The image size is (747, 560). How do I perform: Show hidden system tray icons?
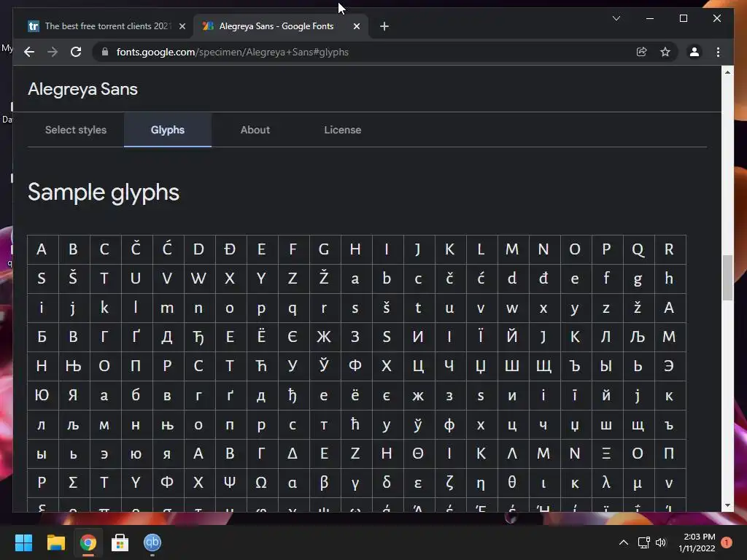[x=623, y=542]
